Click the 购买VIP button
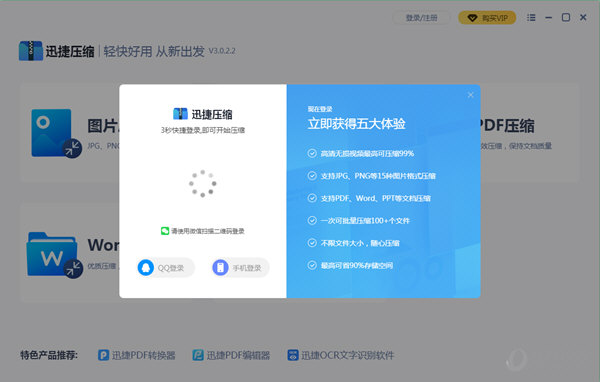Image resolution: width=600 pixels, height=382 pixels. click(x=487, y=18)
